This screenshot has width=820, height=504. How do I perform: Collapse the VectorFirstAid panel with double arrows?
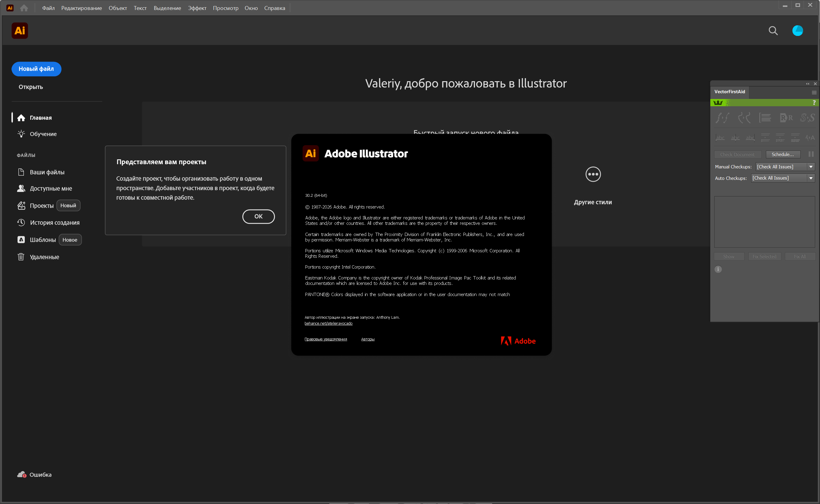[808, 84]
